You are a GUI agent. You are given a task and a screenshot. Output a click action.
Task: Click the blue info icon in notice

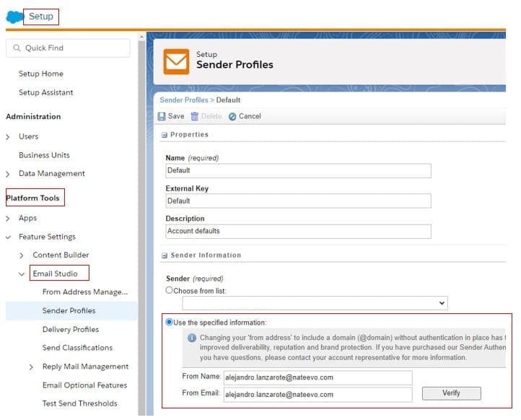[x=191, y=338]
